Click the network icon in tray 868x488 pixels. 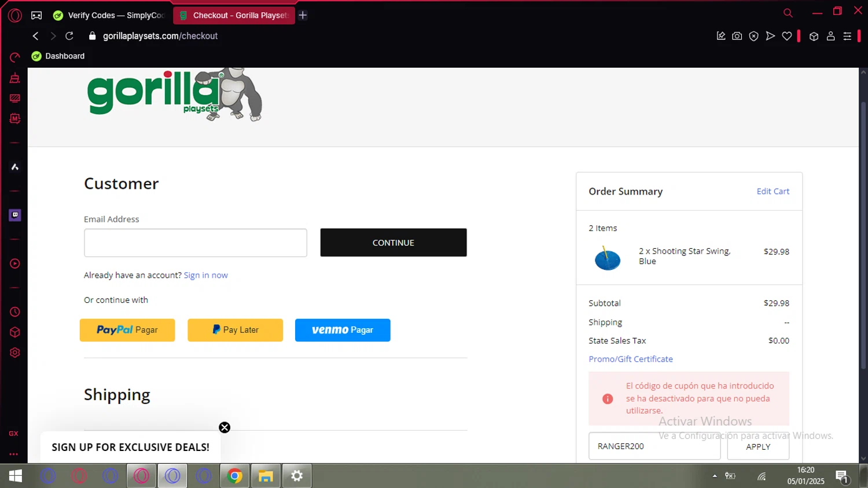[762, 476]
